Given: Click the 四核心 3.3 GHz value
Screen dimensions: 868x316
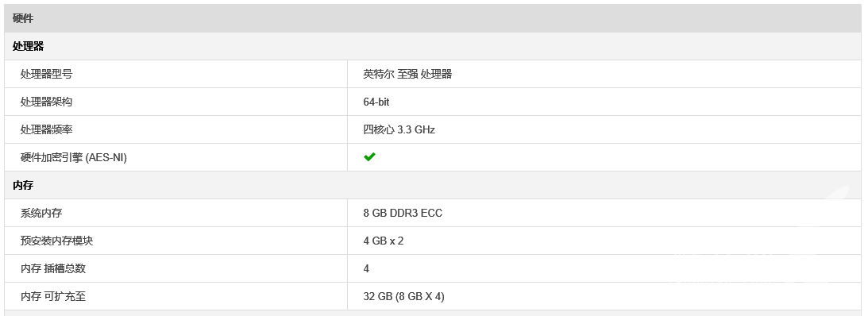Looking at the screenshot, I should pos(399,129).
